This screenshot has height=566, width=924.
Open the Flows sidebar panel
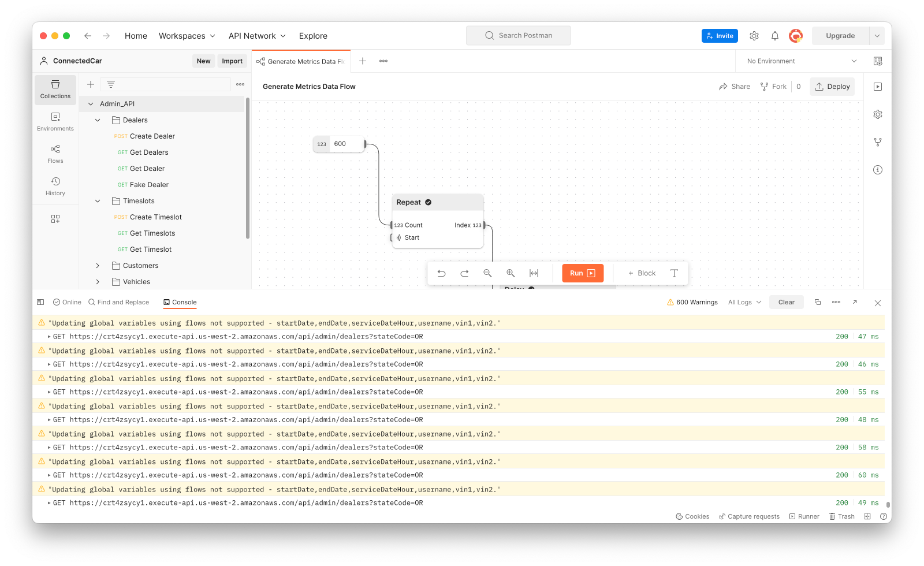55,154
